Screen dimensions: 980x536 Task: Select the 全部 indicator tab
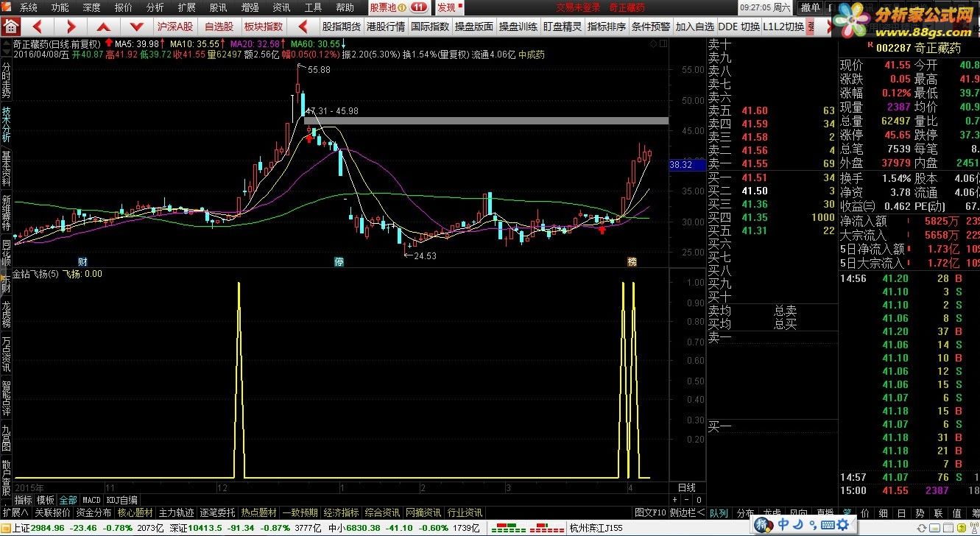click(68, 500)
